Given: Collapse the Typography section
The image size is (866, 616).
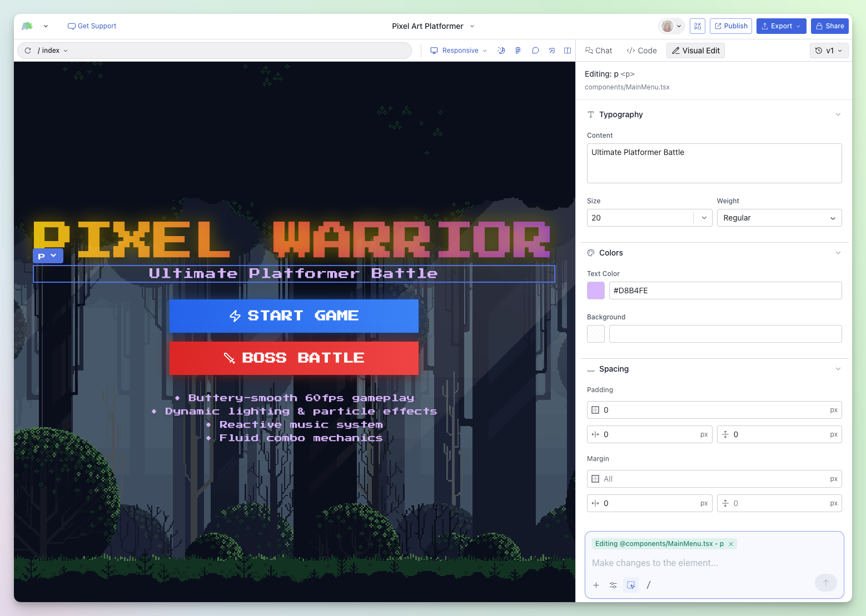Looking at the screenshot, I should (x=838, y=114).
